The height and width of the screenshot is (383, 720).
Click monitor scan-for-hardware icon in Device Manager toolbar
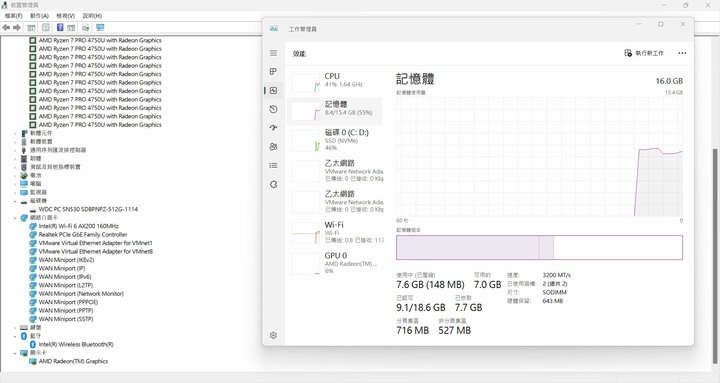pyautogui.click(x=100, y=28)
